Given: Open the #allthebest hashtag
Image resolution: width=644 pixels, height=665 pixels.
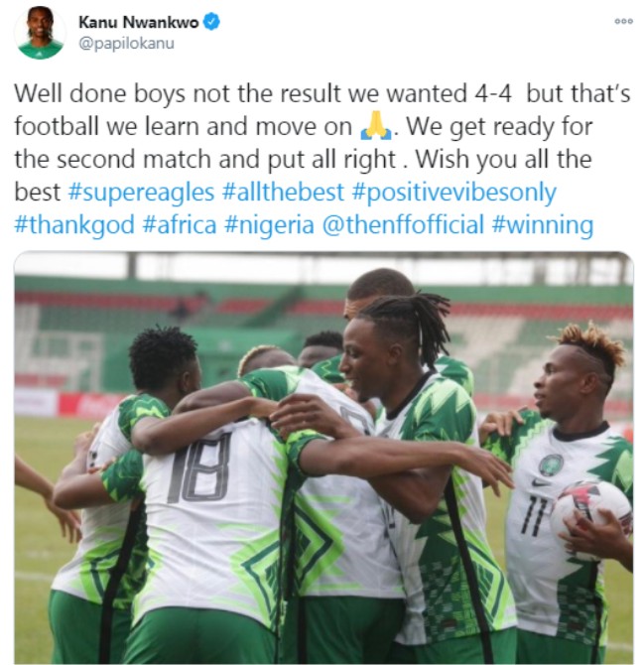Looking at the screenshot, I should pyautogui.click(x=283, y=193).
